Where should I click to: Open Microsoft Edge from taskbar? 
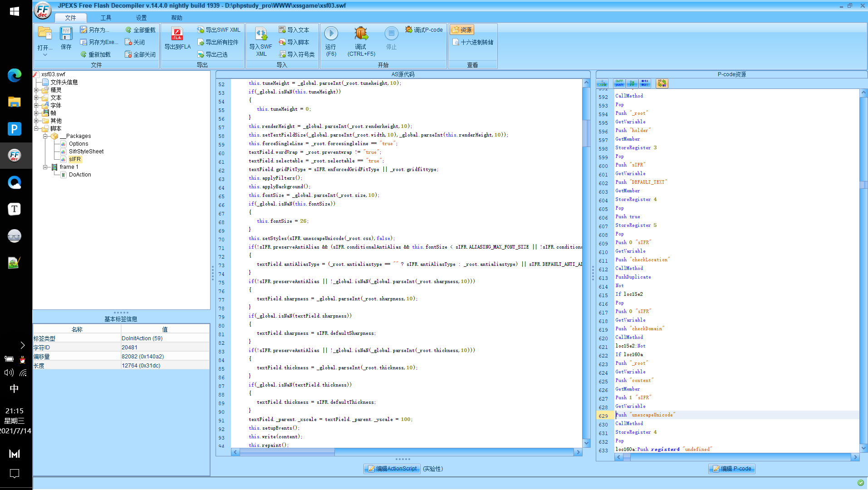pyautogui.click(x=15, y=75)
